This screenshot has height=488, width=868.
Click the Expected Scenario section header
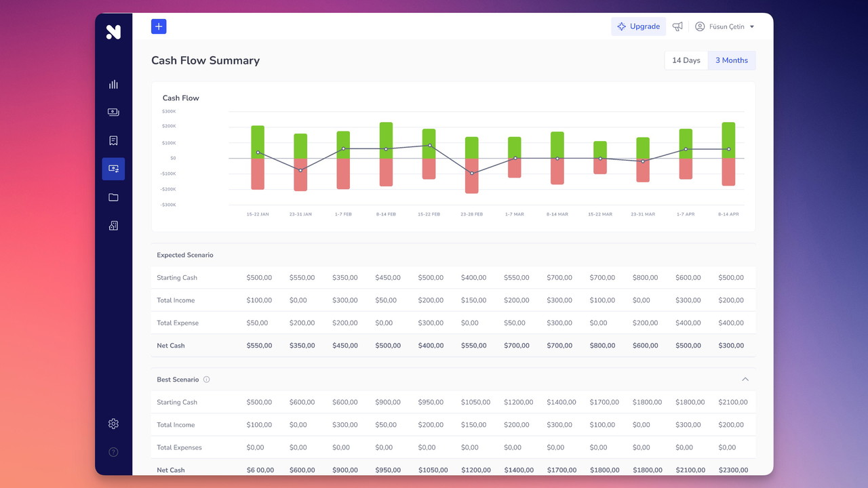185,255
